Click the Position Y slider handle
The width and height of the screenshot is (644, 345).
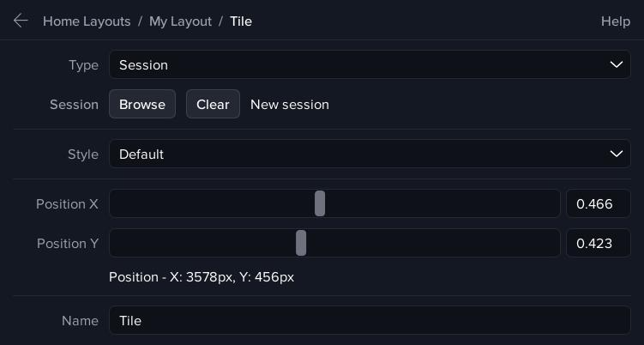(301, 244)
